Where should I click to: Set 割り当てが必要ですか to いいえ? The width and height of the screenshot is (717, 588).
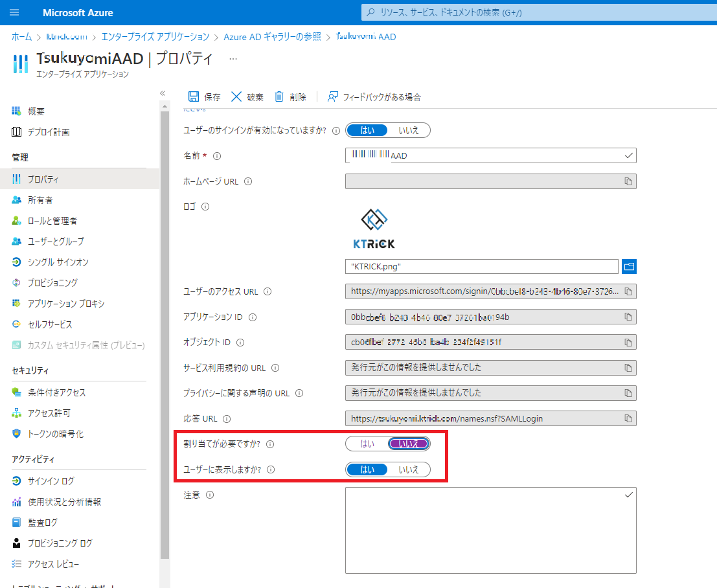[408, 444]
